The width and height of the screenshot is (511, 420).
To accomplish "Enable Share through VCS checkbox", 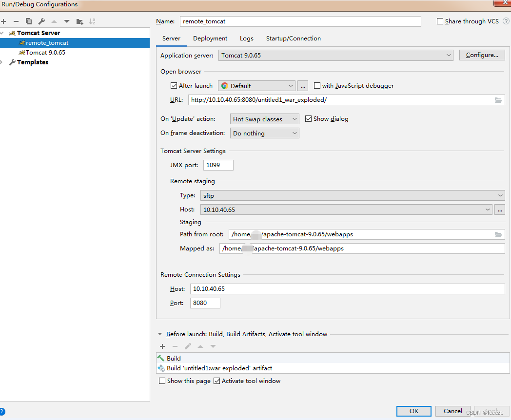I will coord(440,21).
